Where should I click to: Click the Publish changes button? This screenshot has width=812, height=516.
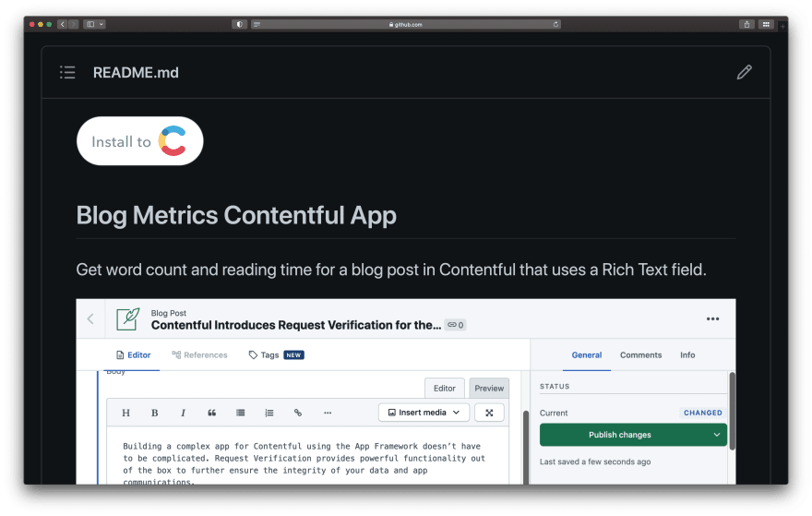(x=620, y=435)
